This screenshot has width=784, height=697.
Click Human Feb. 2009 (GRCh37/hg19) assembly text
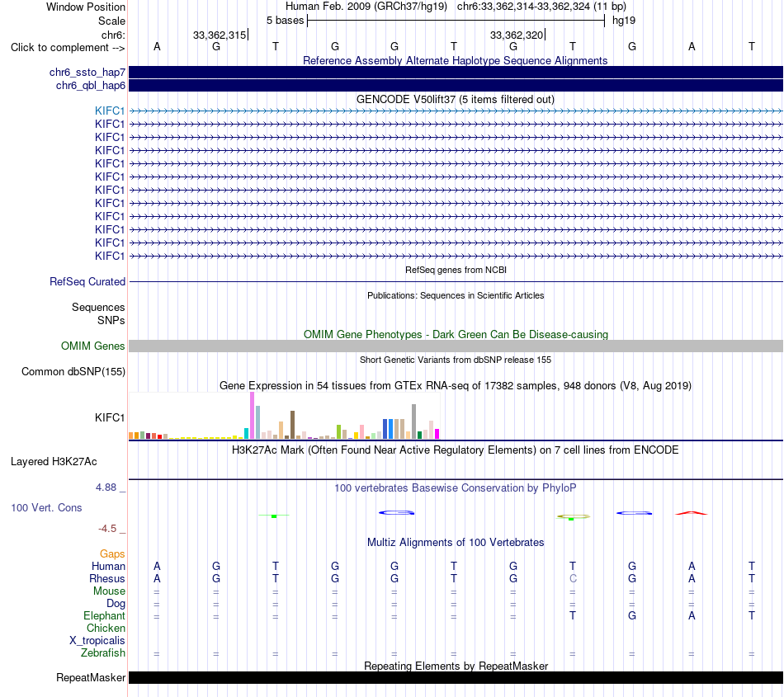pos(367,7)
